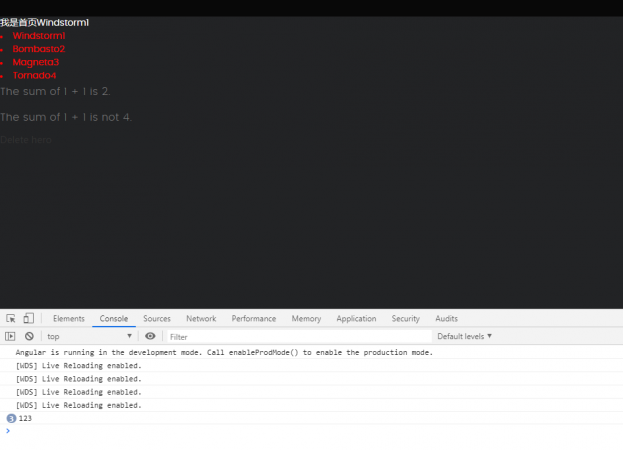The width and height of the screenshot is (623, 450).
Task: Open the Audits tab
Action: tap(447, 319)
